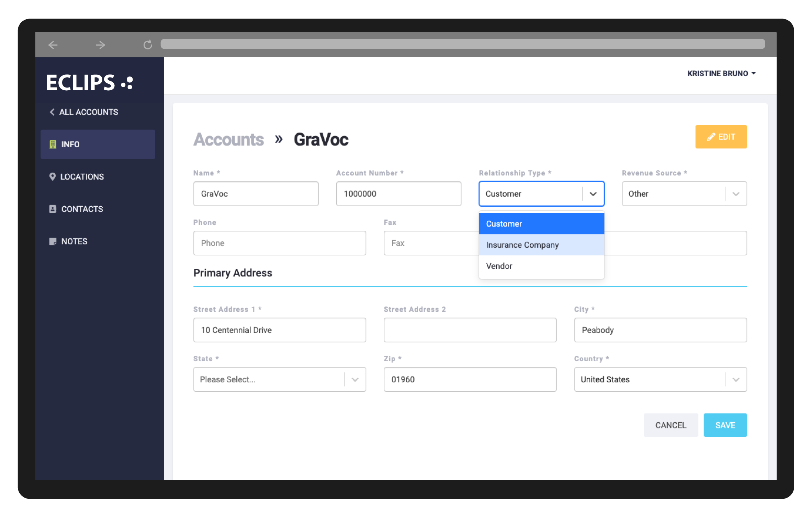This screenshot has width=812, height=517.
Task: Click the Account Number field
Action: pos(398,194)
